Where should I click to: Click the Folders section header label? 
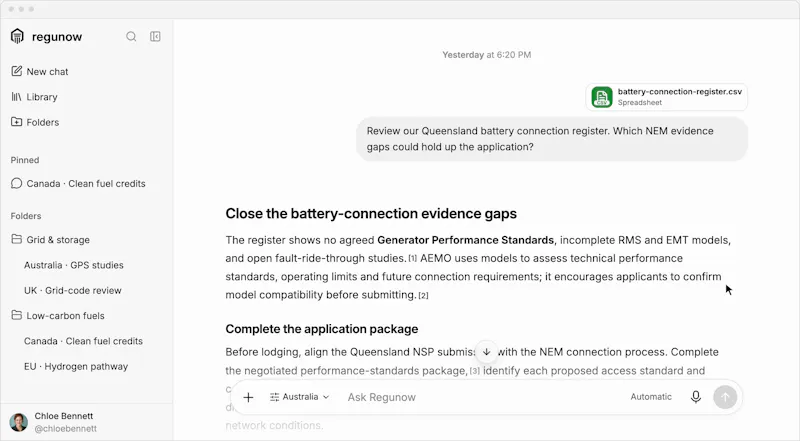26,216
